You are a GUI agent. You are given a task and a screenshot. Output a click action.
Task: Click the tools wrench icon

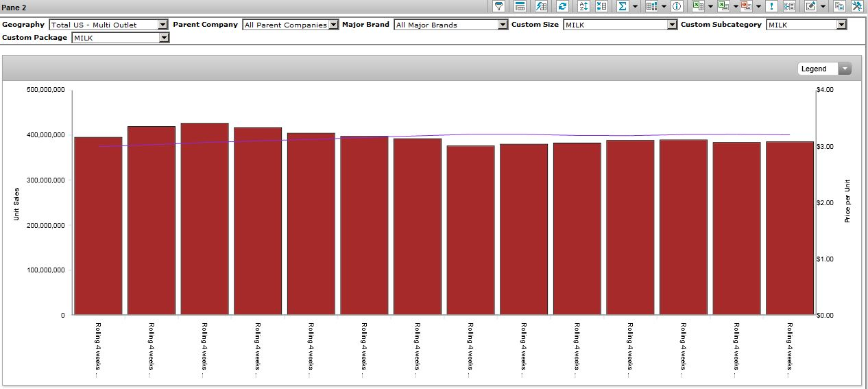tap(857, 6)
